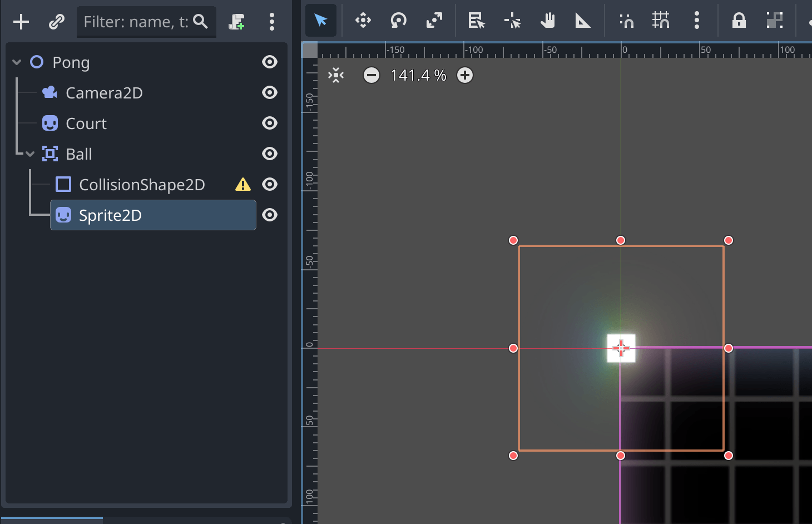812x524 pixels.
Task: Reset zoom via the 141.4 % label
Action: click(x=418, y=75)
